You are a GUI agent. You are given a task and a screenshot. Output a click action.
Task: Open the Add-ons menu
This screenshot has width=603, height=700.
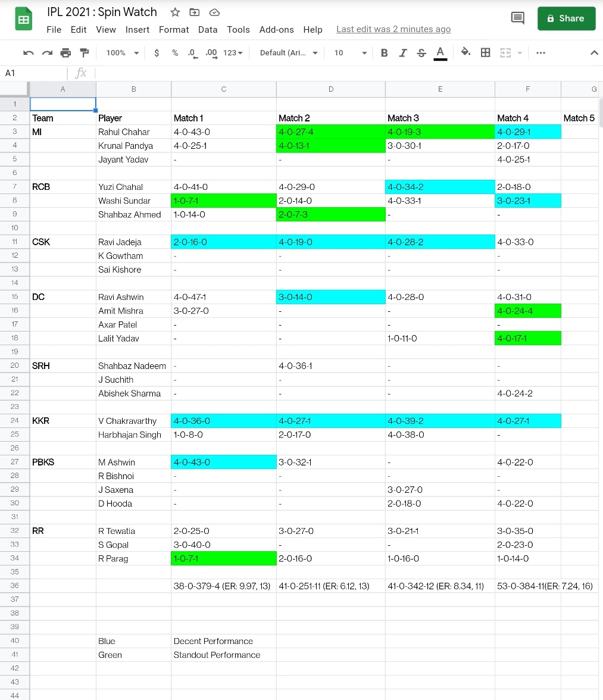276,29
